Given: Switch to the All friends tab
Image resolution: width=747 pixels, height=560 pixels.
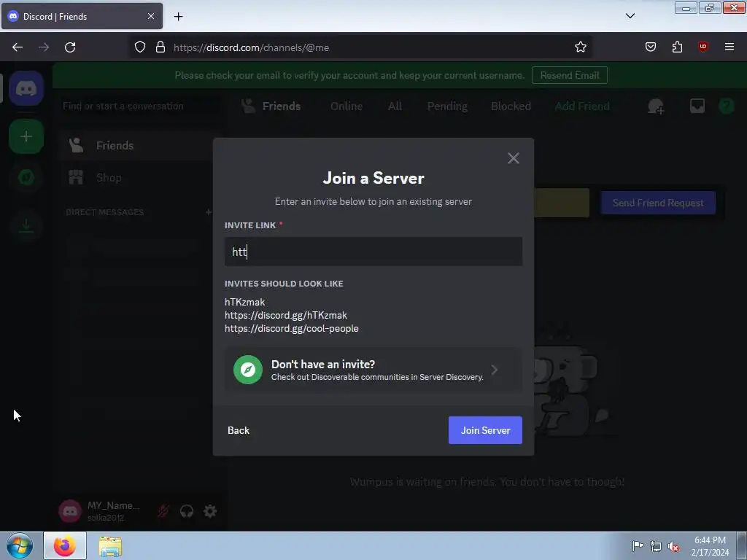Looking at the screenshot, I should point(395,106).
